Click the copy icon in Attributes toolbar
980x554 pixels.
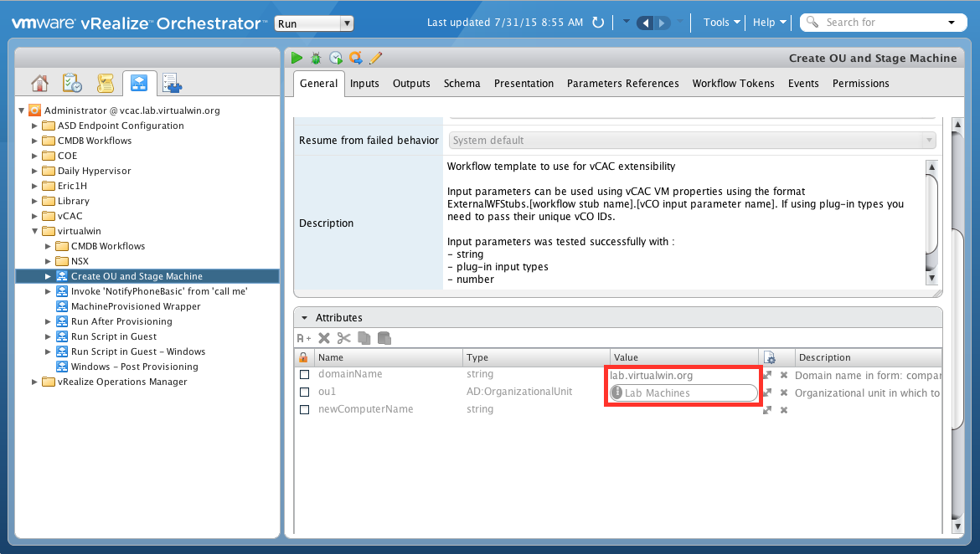(364, 338)
